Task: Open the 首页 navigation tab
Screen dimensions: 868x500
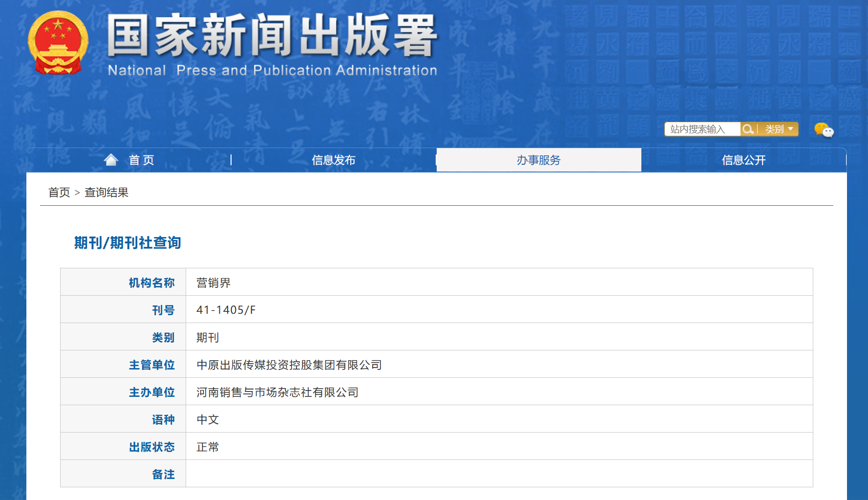Action: 129,160
